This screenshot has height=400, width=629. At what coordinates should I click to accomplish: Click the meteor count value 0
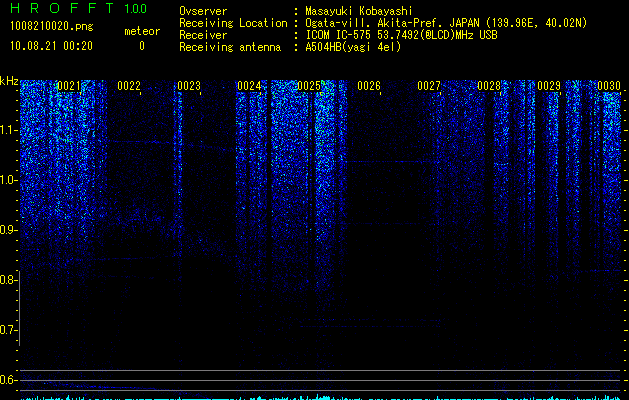click(x=142, y=46)
